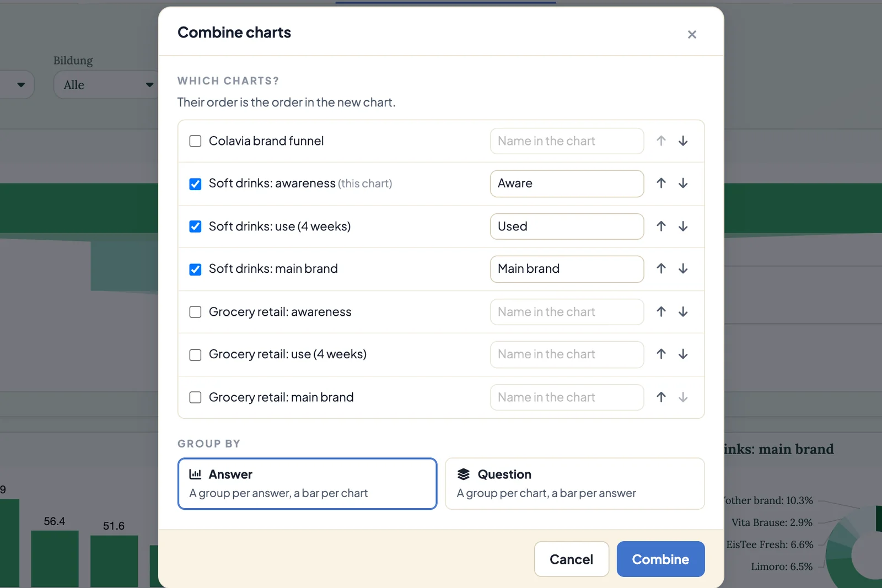Move Soft drinks: use (4 weeks) up
Image resolution: width=882 pixels, height=588 pixels.
pos(661,226)
